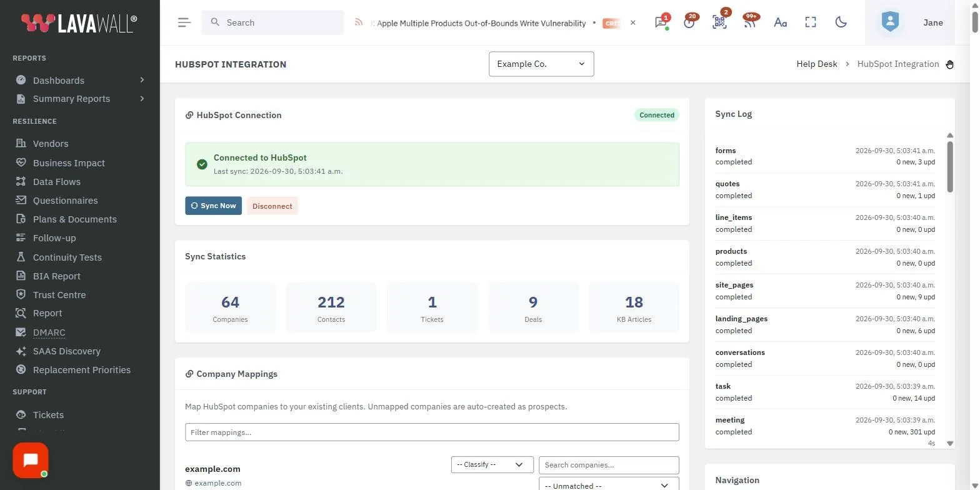The image size is (980, 490).
Task: Open Jane's user profile avatar
Action: click(x=890, y=22)
